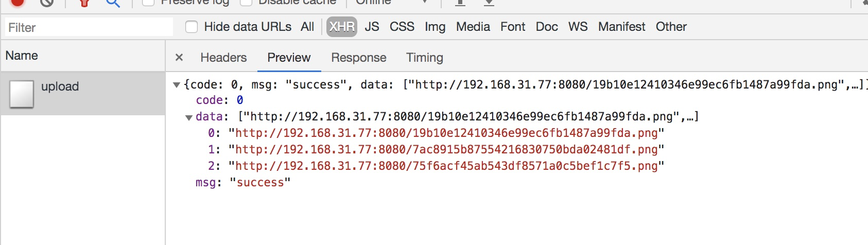Switch to the Headers tab
Screen dimensions: 868x245
223,58
